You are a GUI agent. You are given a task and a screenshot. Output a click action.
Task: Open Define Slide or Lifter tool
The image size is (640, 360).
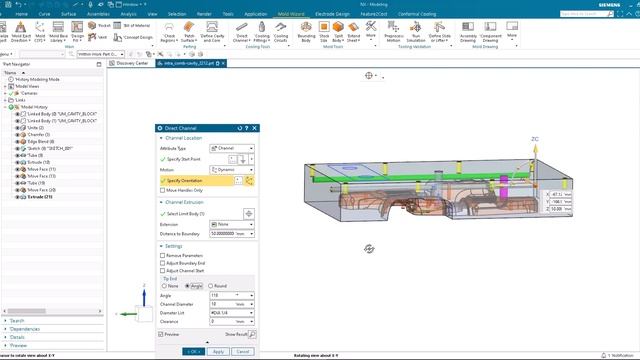click(440, 32)
